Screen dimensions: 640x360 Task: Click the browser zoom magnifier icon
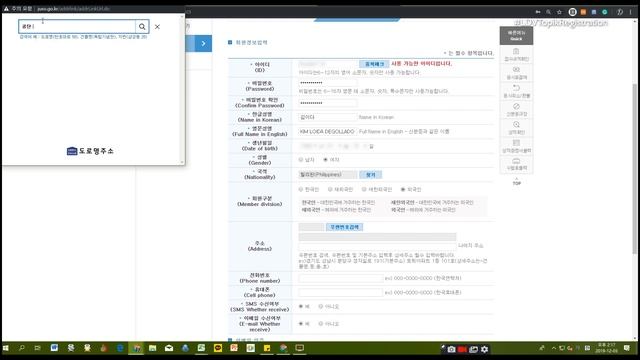tap(549, 12)
